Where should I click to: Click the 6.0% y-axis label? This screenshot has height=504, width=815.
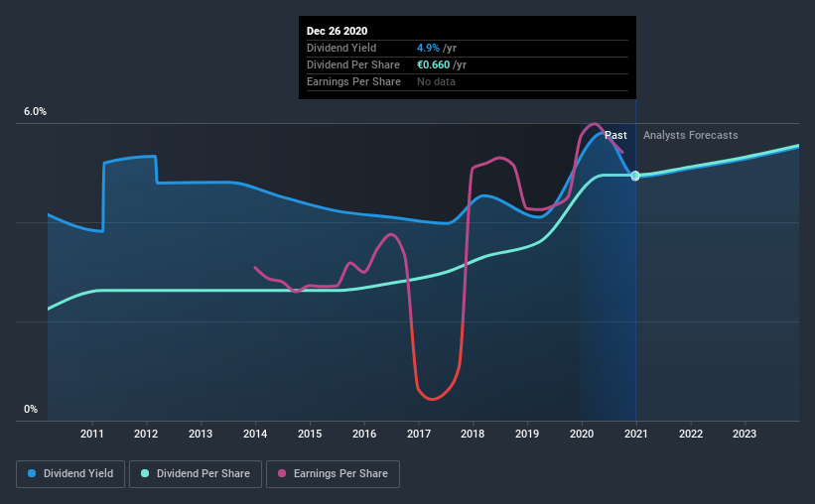[x=35, y=112]
